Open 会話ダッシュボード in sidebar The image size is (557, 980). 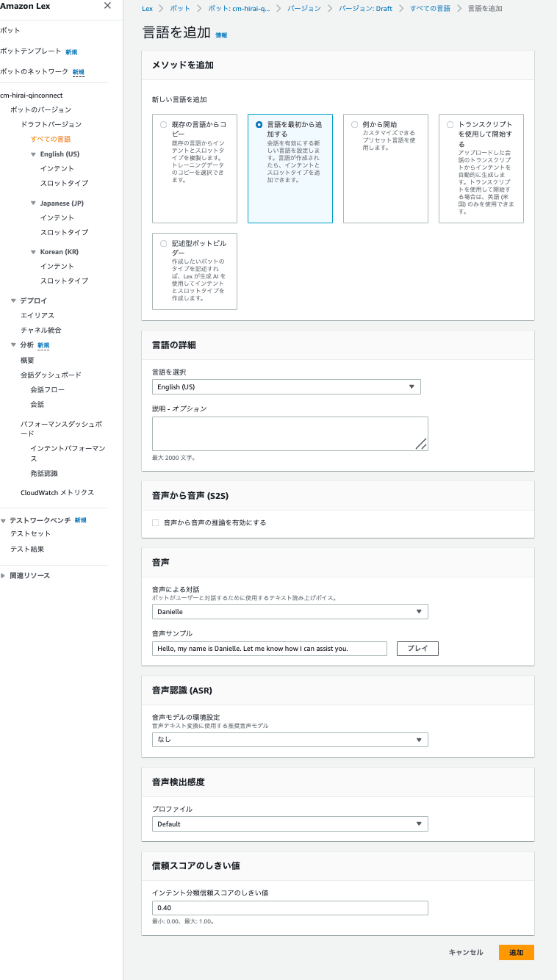pos(51,375)
